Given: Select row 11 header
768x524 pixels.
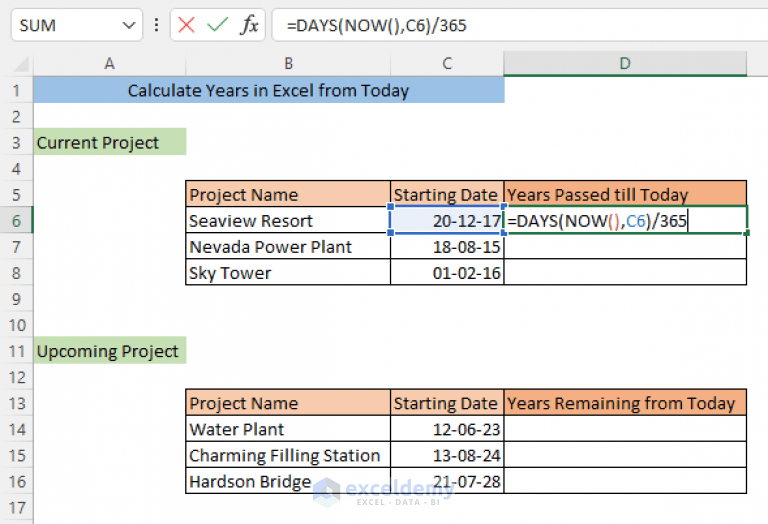Looking at the screenshot, I should point(17,351).
